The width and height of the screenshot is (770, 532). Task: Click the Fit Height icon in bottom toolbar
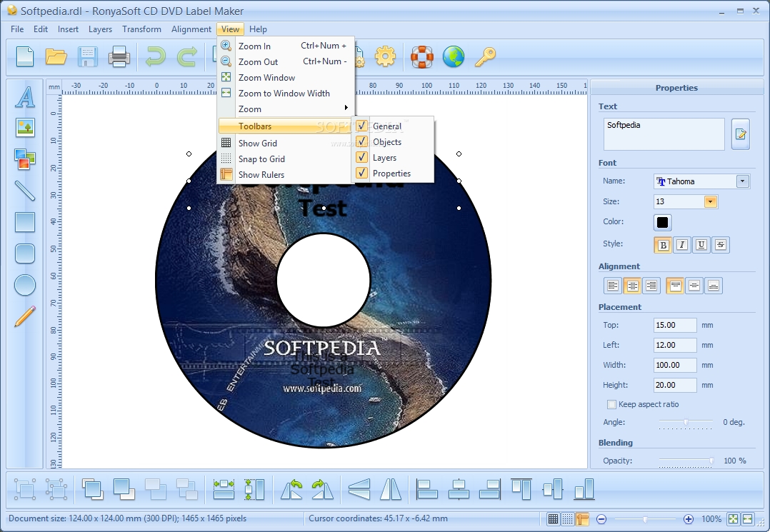point(254,489)
